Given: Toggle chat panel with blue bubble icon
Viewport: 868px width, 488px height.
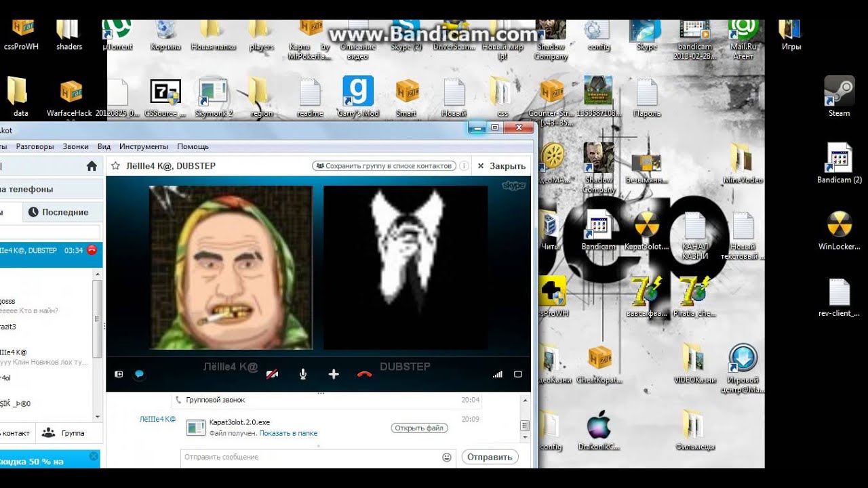Looking at the screenshot, I should click(139, 374).
